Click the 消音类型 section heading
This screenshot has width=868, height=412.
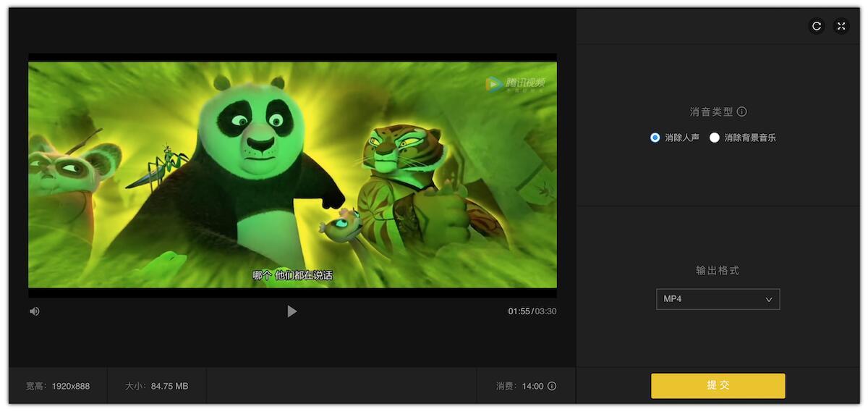point(711,112)
